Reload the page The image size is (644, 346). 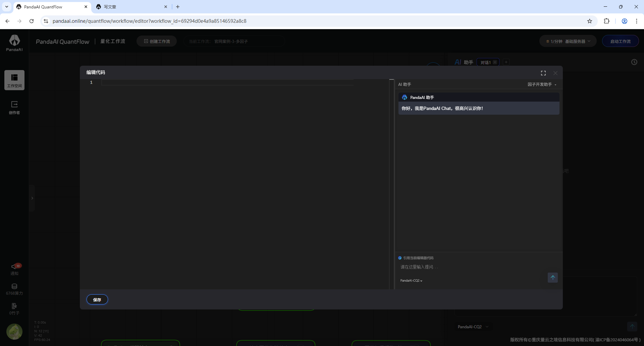(32, 21)
